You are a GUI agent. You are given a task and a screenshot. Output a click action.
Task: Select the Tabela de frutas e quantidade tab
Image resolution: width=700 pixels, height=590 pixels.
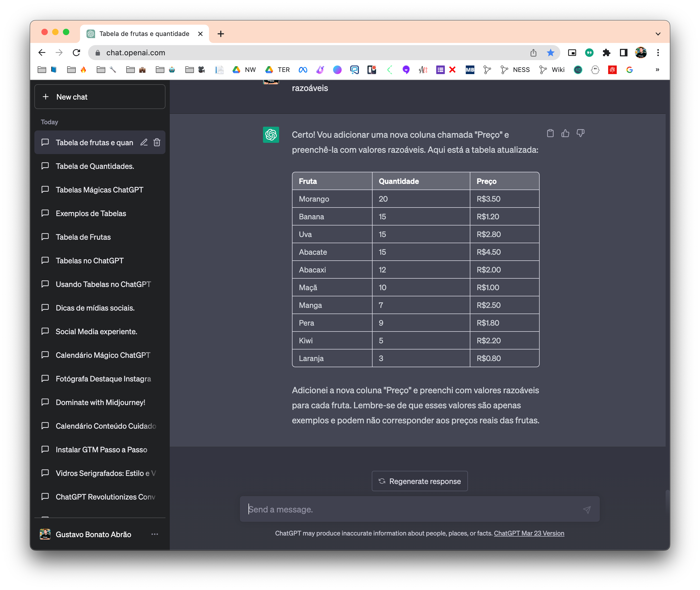point(144,34)
